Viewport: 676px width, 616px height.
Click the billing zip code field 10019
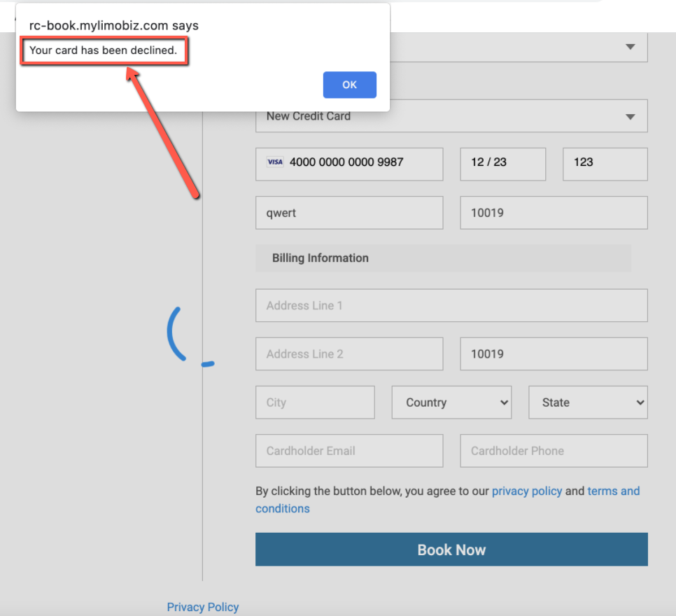coord(554,354)
